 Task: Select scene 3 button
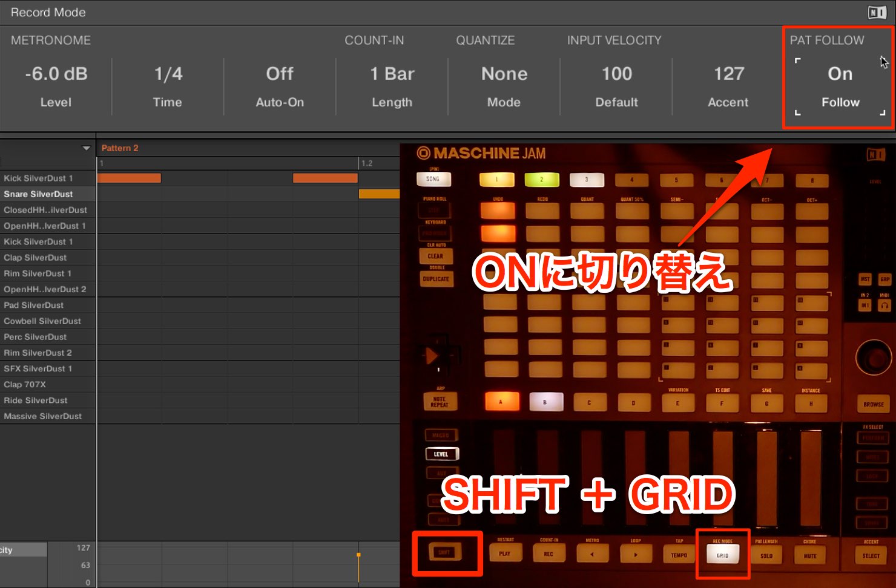pos(586,180)
